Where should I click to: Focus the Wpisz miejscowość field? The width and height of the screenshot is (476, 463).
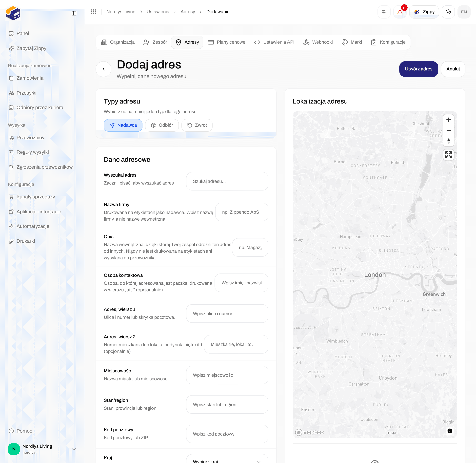tap(227, 375)
